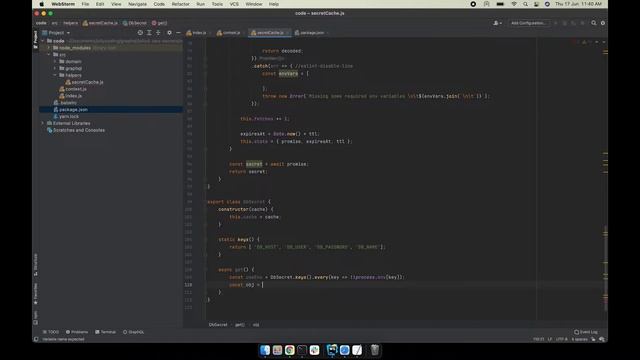Expand External Libraries node

tap(43, 123)
